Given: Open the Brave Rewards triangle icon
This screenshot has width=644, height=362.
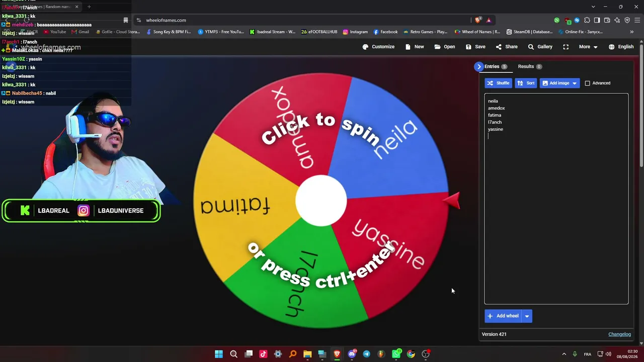Looking at the screenshot, I should [489, 20].
